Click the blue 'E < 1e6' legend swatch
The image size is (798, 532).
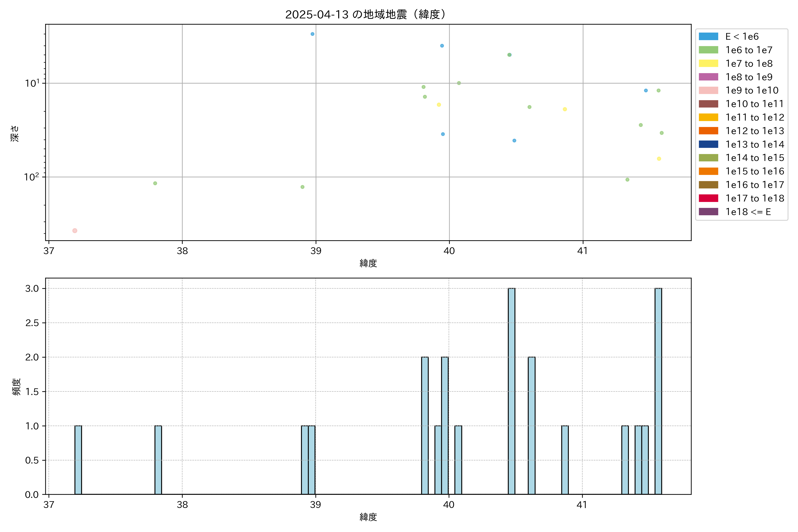click(x=708, y=37)
